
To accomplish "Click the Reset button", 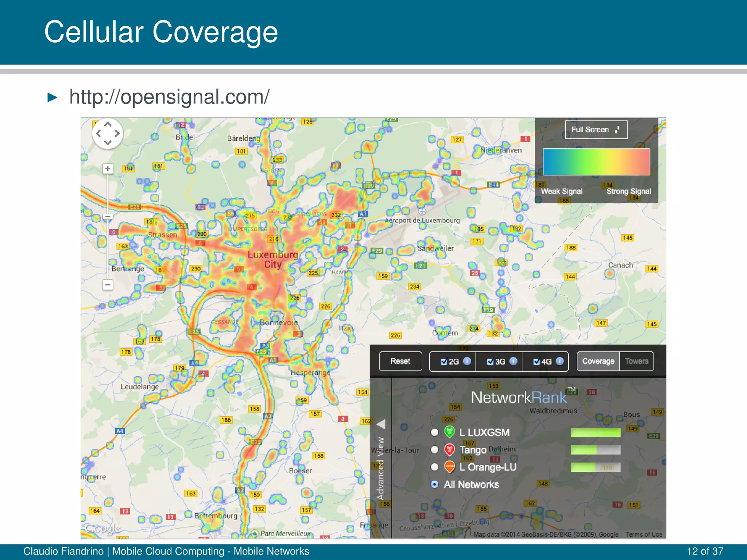I will pos(400,361).
